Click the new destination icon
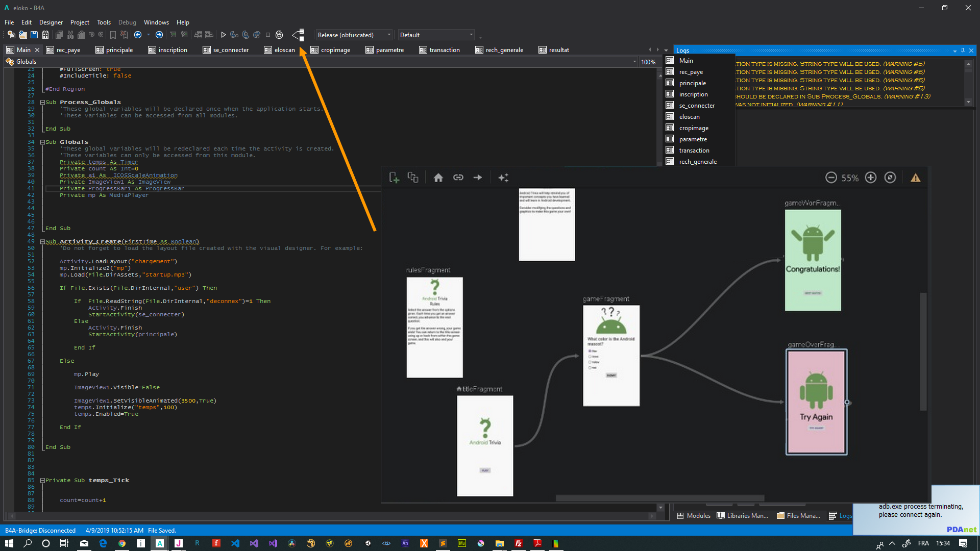The image size is (980, 551). click(x=394, y=178)
